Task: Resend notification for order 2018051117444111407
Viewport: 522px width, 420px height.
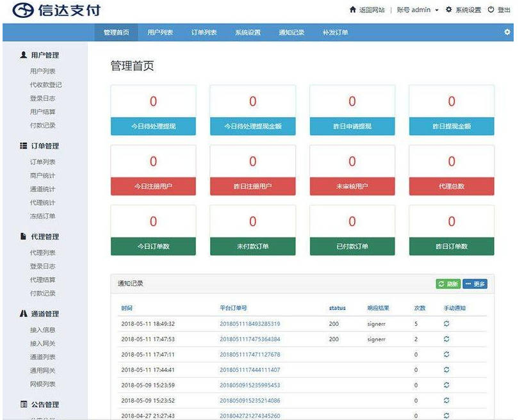Action: pyautogui.click(x=446, y=370)
